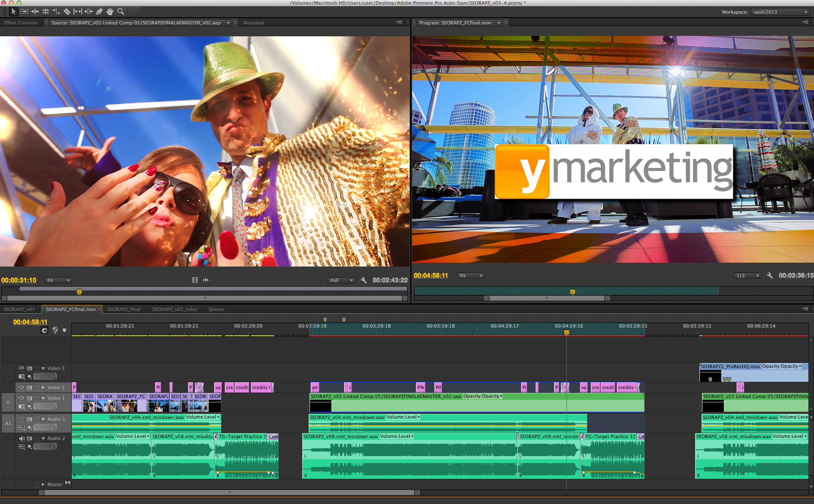Image resolution: width=814 pixels, height=504 pixels.
Task: Click Audio 1 waveform display style icon
Action: 22,427
